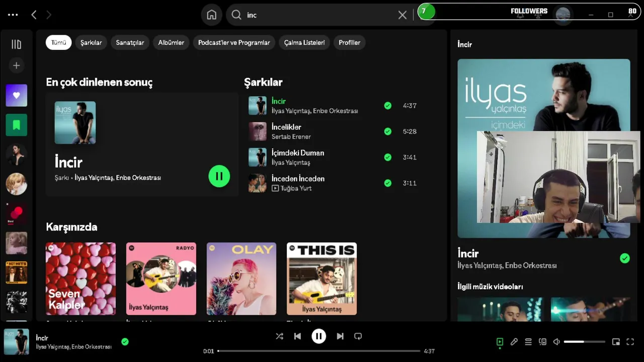
Task: Click the search magnifier icon
Action: [236, 15]
